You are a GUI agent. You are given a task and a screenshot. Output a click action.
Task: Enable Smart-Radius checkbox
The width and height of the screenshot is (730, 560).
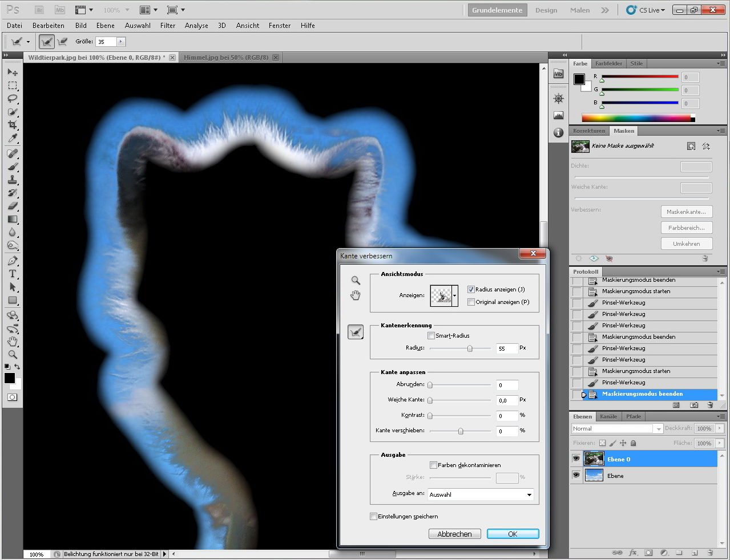(x=431, y=336)
